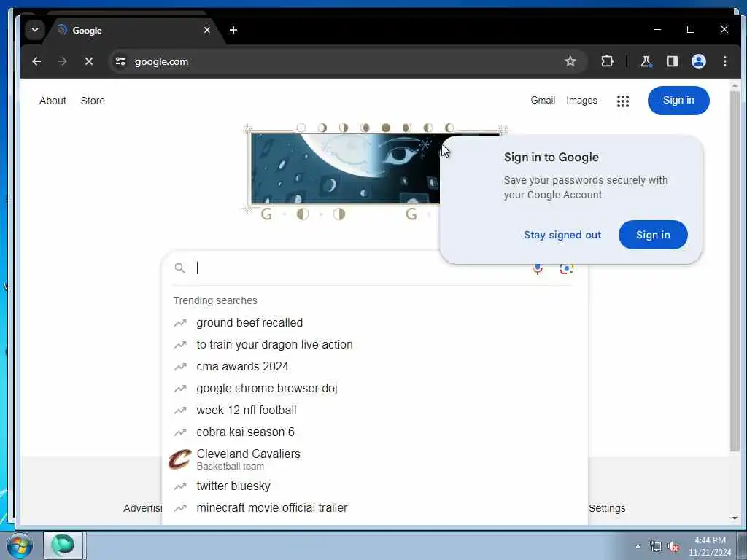Click the page vertical scrollbar

[735, 271]
